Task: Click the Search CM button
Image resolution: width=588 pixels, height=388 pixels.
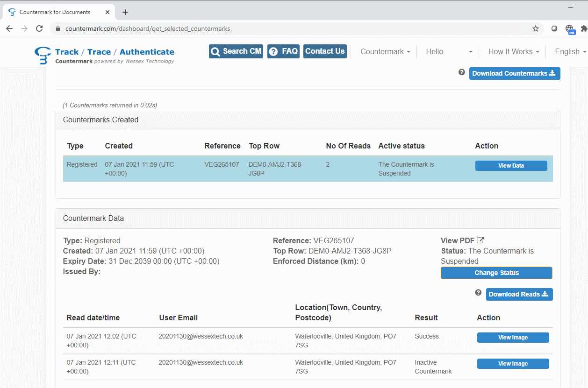Action: (236, 51)
